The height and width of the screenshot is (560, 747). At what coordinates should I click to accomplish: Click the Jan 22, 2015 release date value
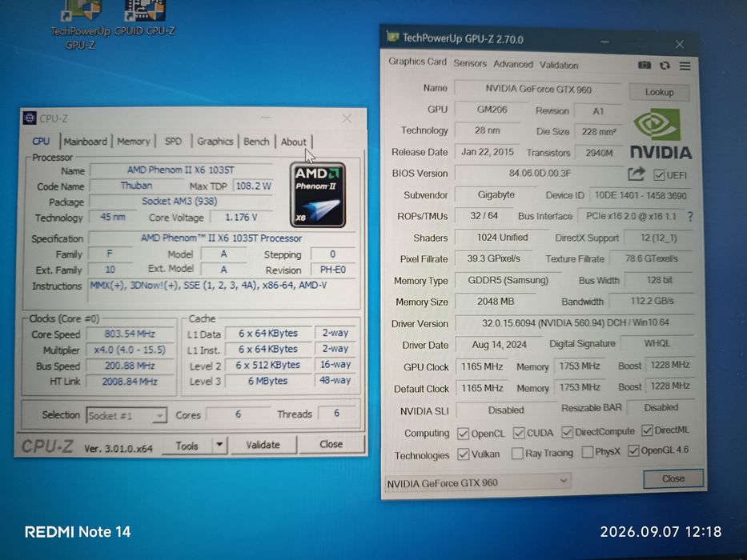pos(488,152)
